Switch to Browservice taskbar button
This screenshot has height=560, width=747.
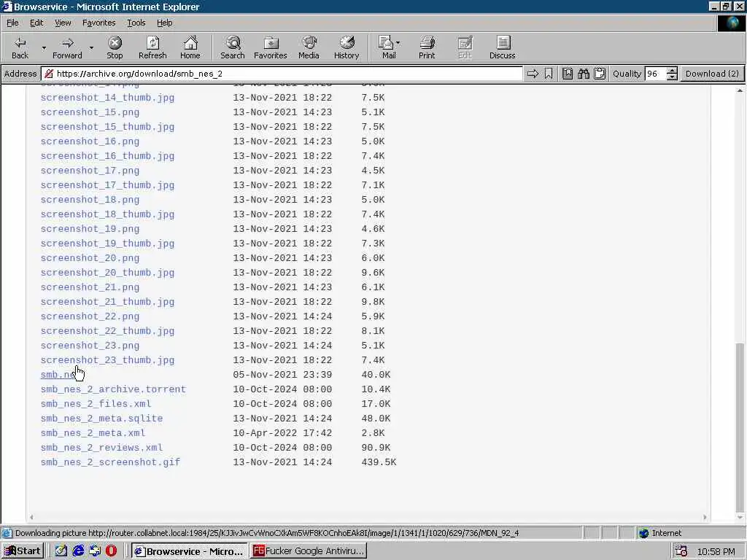pyautogui.click(x=189, y=551)
